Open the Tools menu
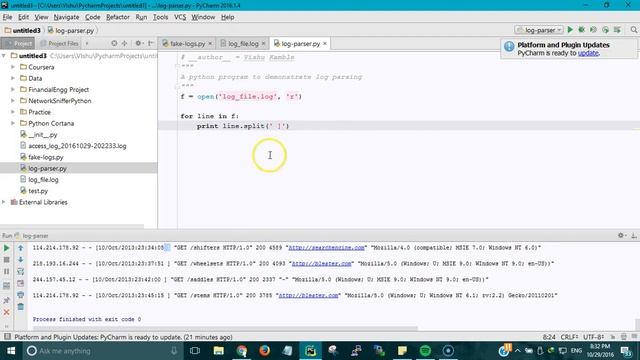 [x=160, y=17]
